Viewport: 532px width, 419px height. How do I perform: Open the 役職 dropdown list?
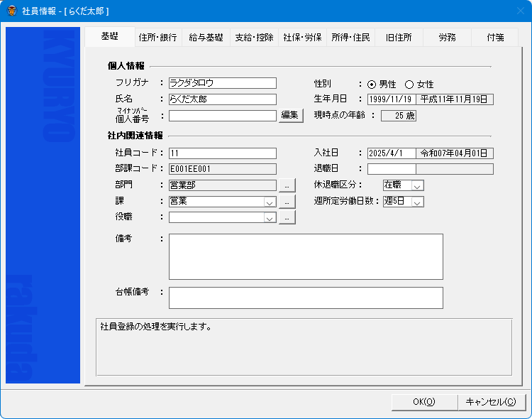pos(270,218)
